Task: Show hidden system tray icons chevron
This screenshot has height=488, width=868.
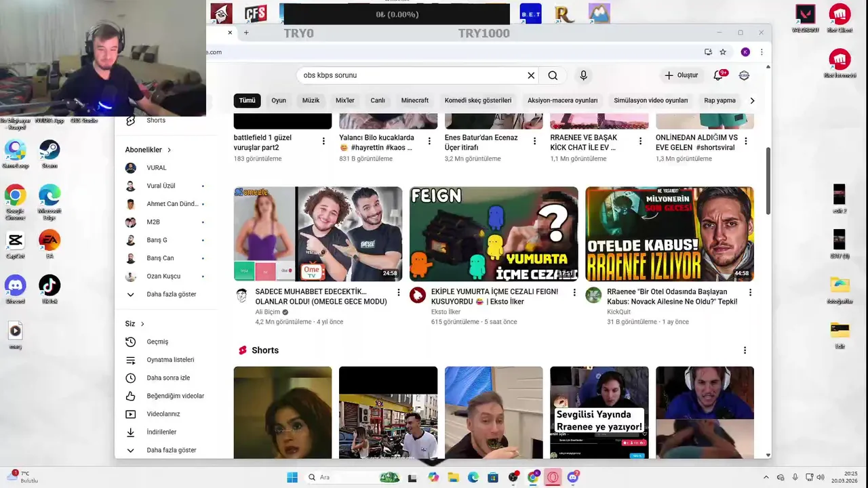Action: click(x=766, y=477)
